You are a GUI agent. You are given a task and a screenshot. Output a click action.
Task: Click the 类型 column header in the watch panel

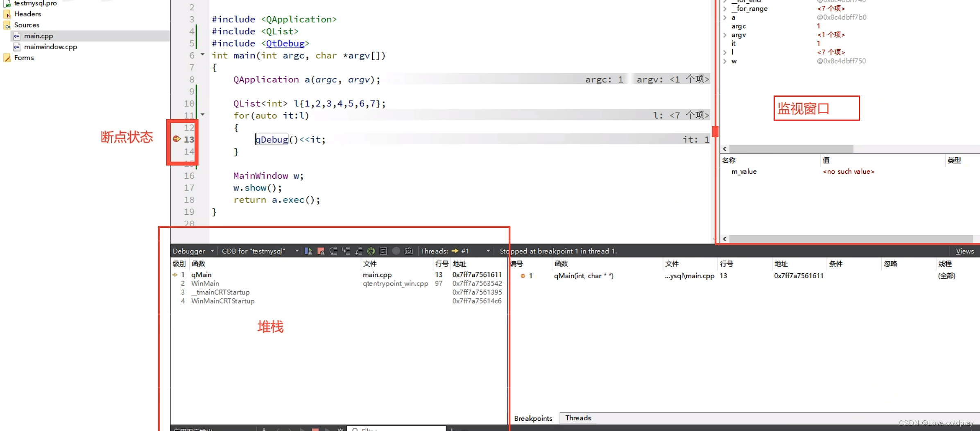pos(954,161)
